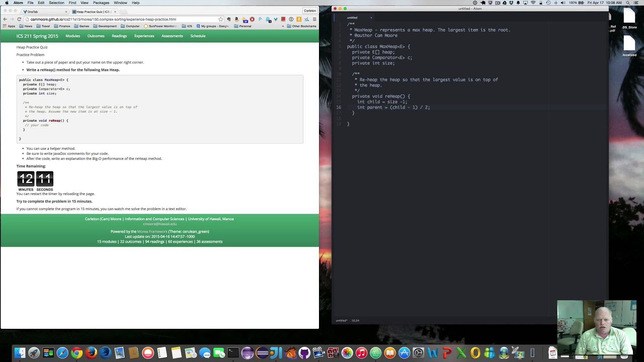Open Spotlight search in the menu bar

(628, 3)
